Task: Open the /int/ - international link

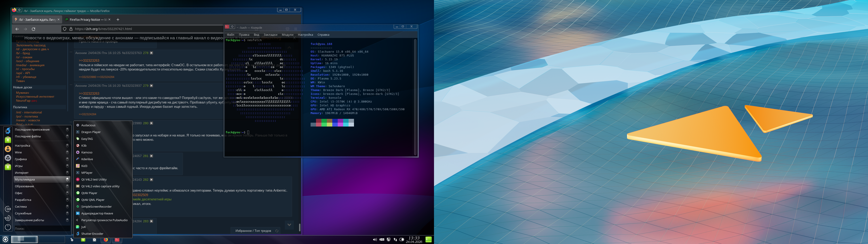Action: tap(29, 113)
